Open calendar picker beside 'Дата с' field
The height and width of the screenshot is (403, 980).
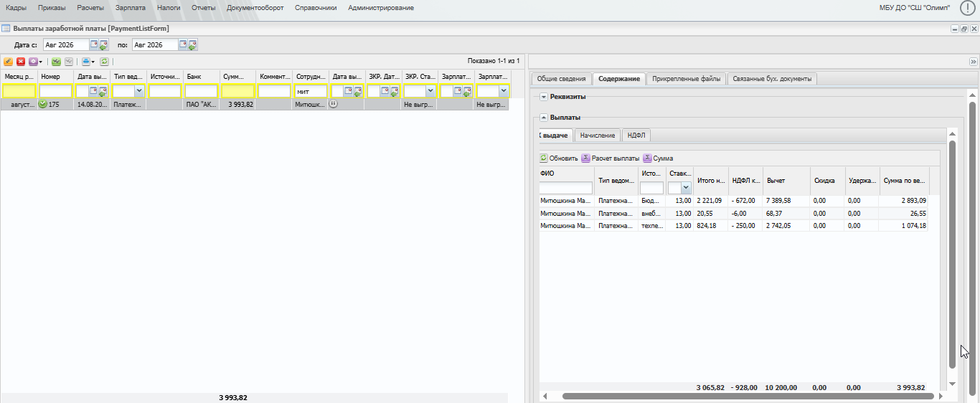tap(94, 44)
